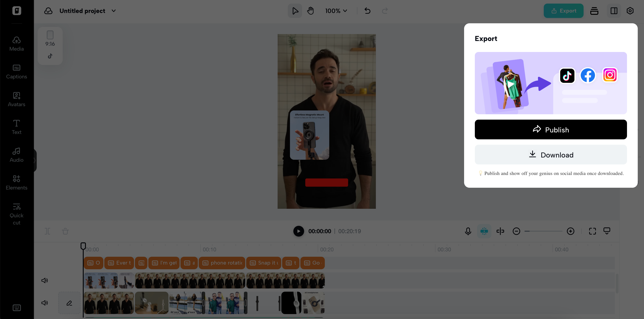Open the Export dialog from the top bar
The height and width of the screenshot is (319, 644).
563,11
